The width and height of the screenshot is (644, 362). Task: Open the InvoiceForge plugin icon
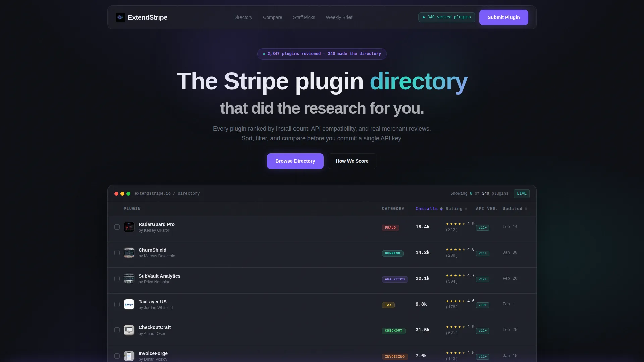tap(129, 356)
